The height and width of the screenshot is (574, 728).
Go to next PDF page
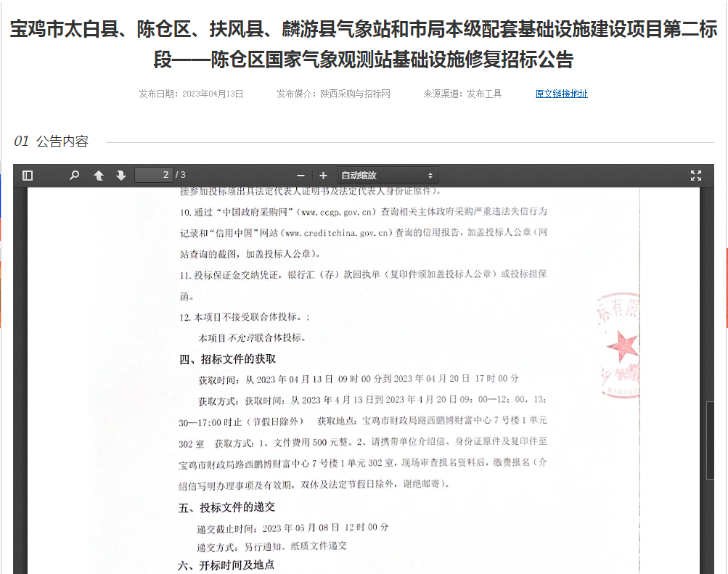(121, 176)
